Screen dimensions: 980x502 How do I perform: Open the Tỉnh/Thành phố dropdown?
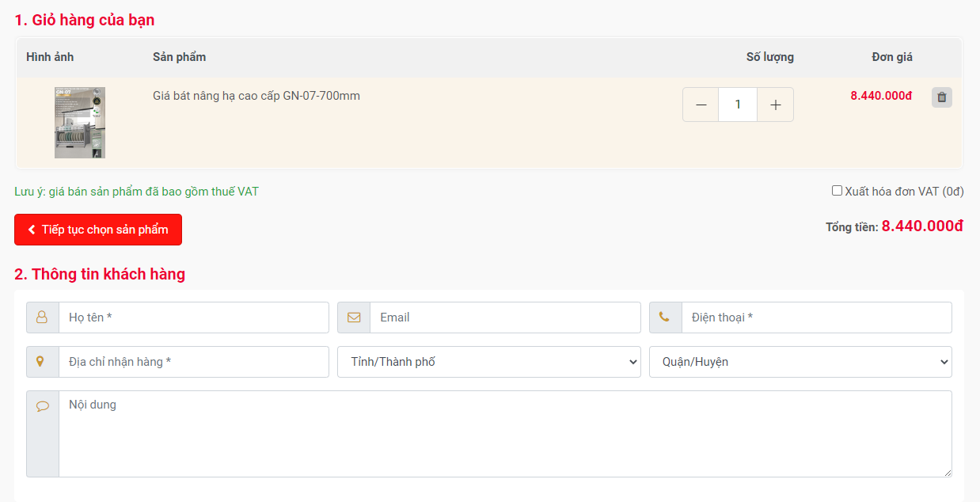(489, 362)
